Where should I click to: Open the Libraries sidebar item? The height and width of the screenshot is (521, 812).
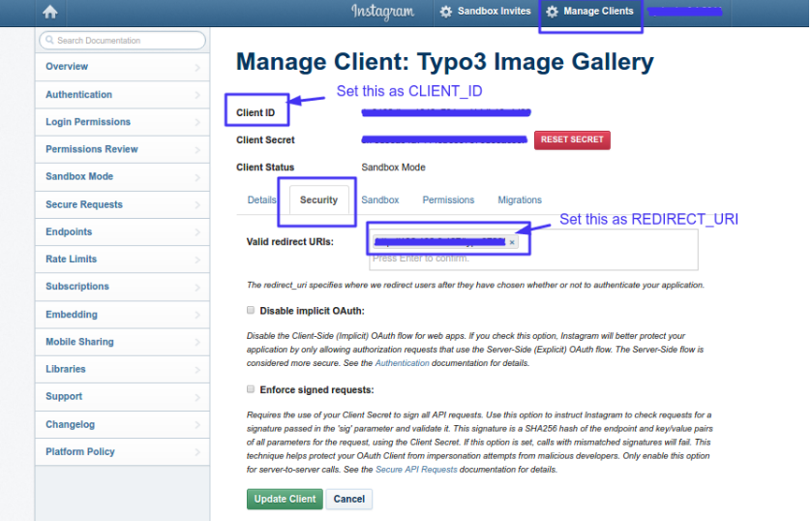coord(122,369)
